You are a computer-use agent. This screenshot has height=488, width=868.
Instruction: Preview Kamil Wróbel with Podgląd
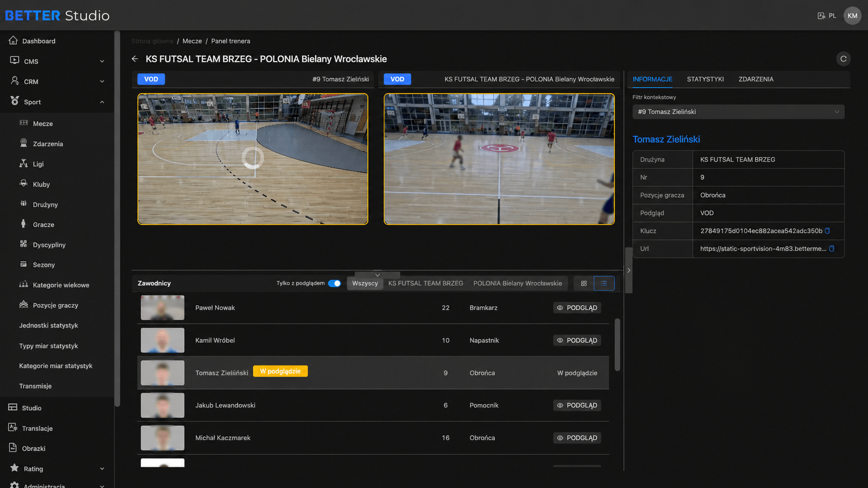(577, 341)
